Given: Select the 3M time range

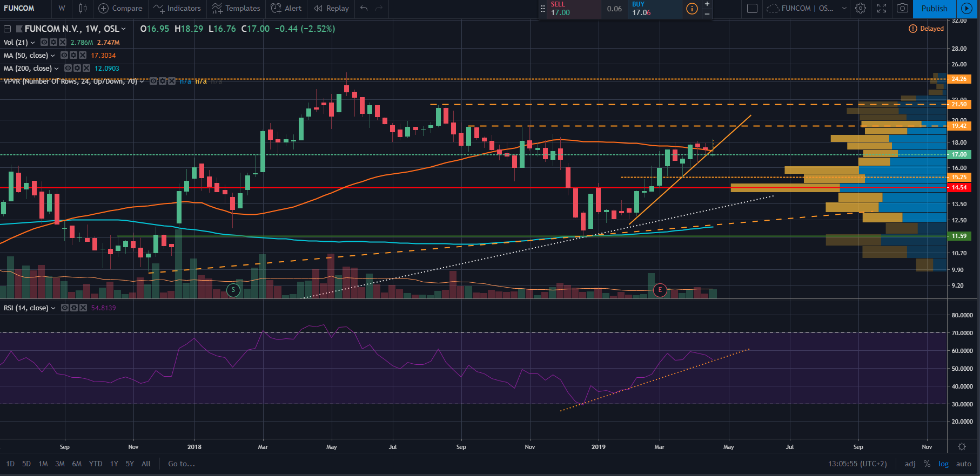Looking at the screenshot, I should [60, 464].
